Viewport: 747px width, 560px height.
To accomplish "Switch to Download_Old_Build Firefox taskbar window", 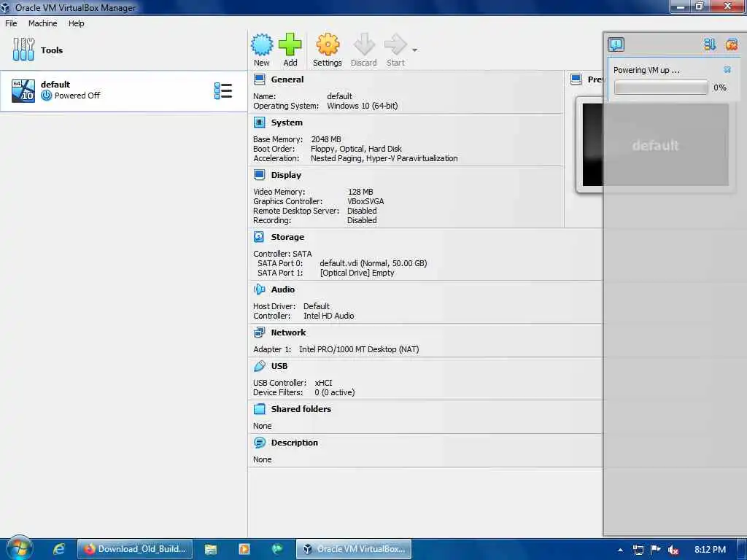I will click(x=135, y=549).
